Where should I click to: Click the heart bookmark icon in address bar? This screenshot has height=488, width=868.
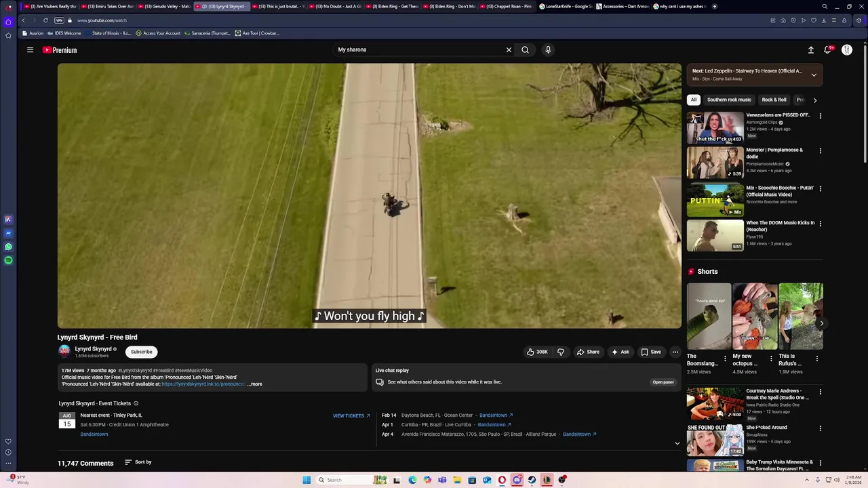814,20
